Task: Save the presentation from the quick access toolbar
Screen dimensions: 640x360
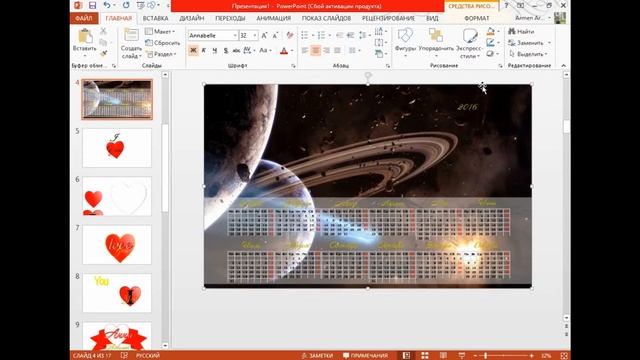Action: (x=92, y=5)
